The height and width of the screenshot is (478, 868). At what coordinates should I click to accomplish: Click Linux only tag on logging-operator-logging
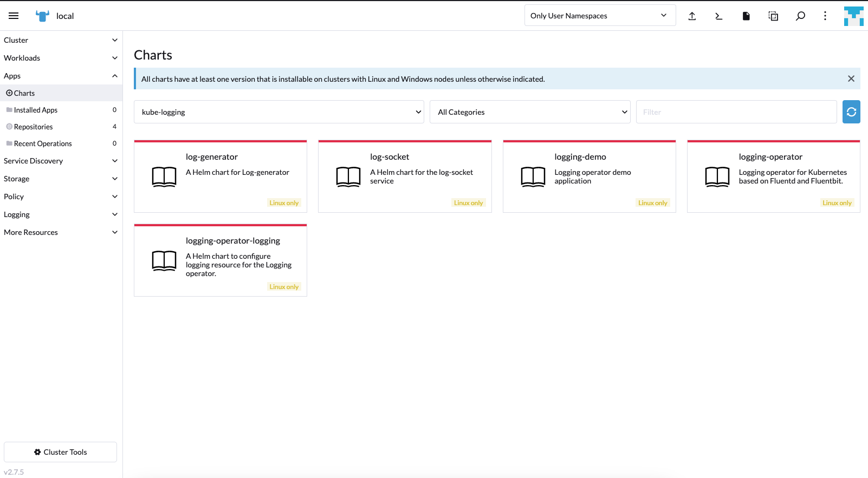pos(284,287)
